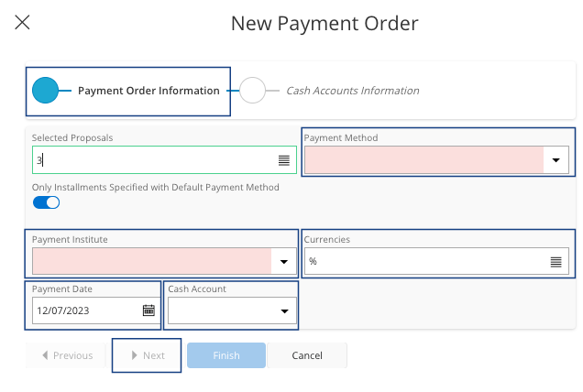Close the New Payment Order dialog
This screenshot has width=583, height=392.
[x=22, y=22]
